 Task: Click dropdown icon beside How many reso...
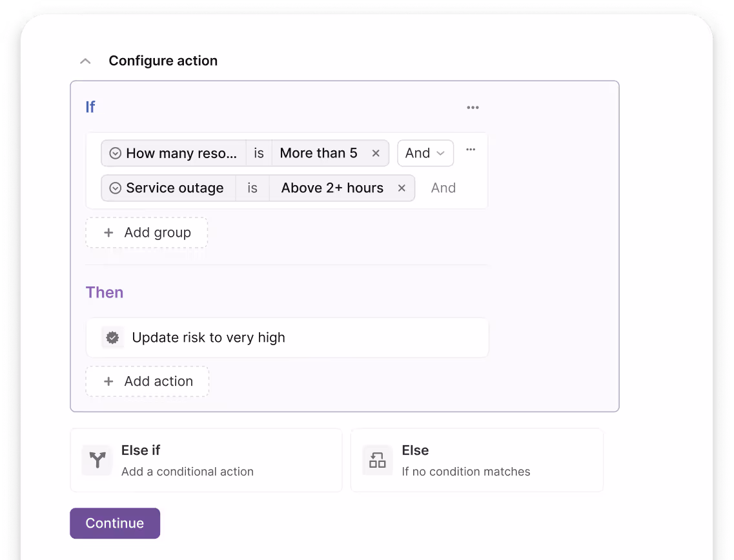click(115, 154)
